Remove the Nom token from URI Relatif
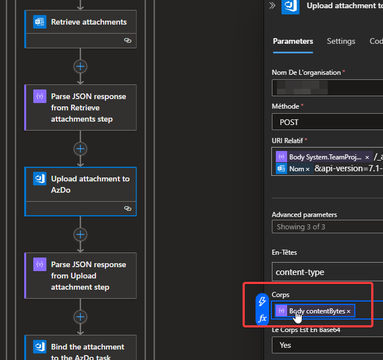This screenshot has height=360, width=383. pos(307,169)
